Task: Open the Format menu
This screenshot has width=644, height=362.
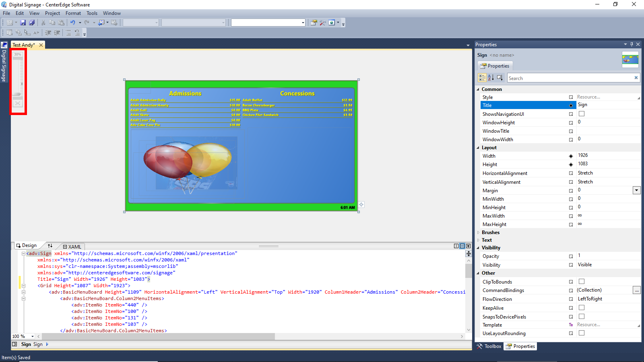Action: 73,13
